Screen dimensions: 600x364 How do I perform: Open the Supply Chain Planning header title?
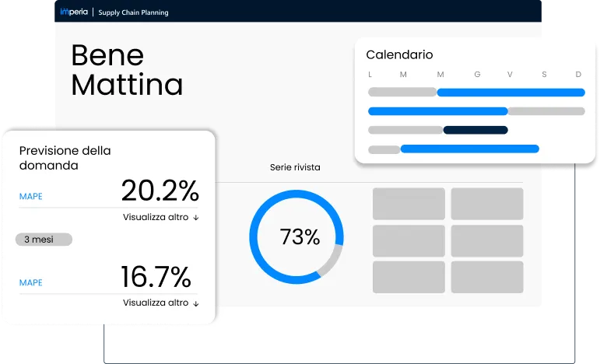tap(133, 12)
